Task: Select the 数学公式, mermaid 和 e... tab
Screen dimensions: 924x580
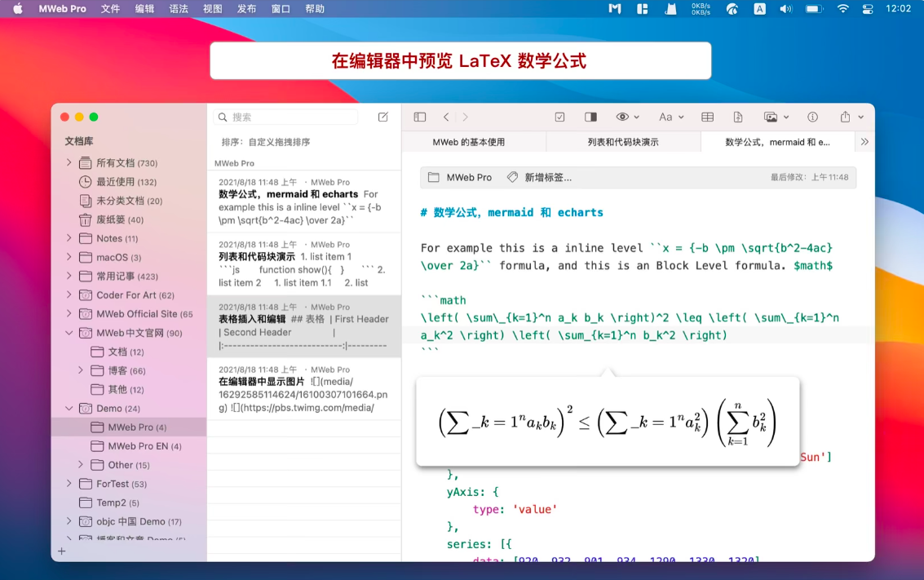Action: point(777,142)
